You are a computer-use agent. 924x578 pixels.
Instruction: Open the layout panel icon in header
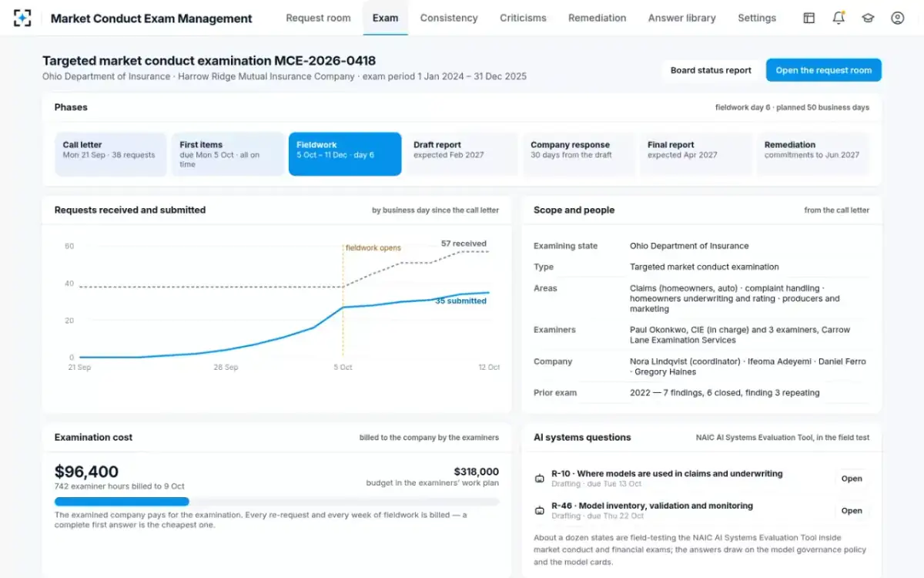tap(808, 18)
